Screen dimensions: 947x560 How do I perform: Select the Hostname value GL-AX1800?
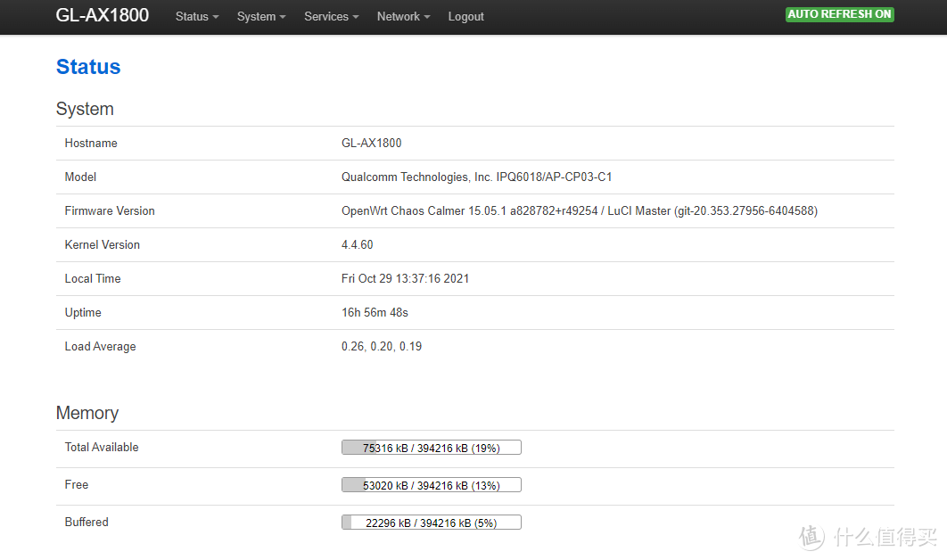tap(371, 143)
